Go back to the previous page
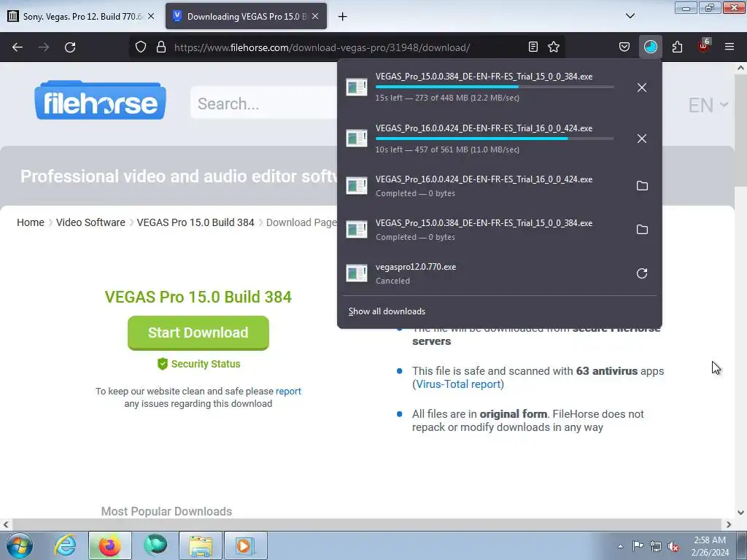747x560 pixels. tap(18, 47)
